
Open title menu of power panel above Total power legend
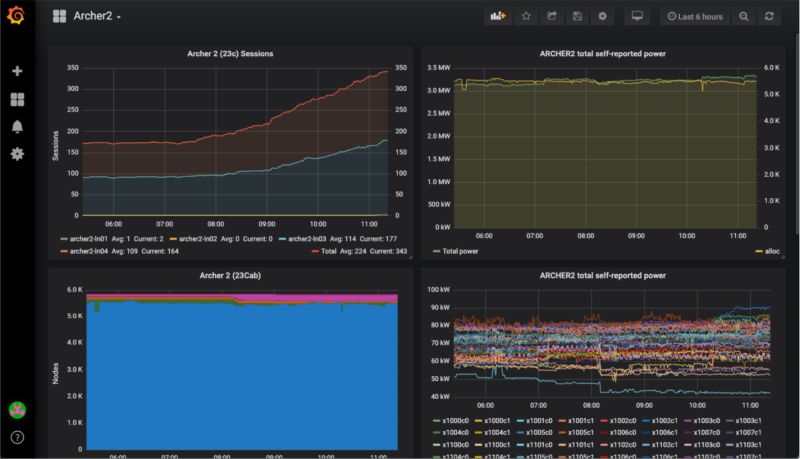(x=603, y=54)
